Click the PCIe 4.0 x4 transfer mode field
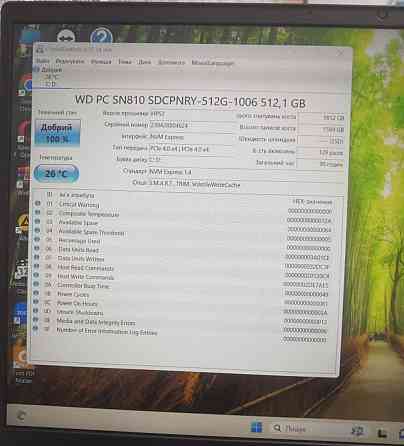 tap(191, 149)
